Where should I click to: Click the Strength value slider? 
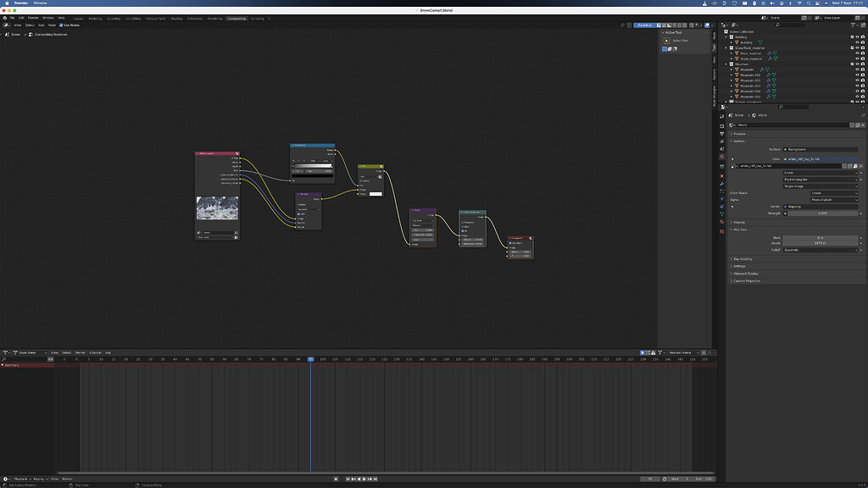click(x=823, y=213)
